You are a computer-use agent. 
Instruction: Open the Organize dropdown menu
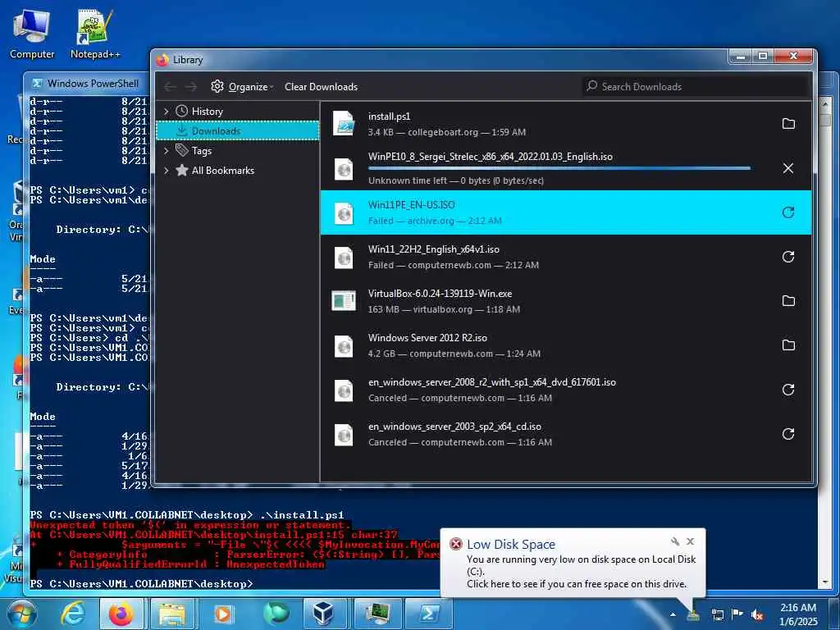pyautogui.click(x=242, y=86)
